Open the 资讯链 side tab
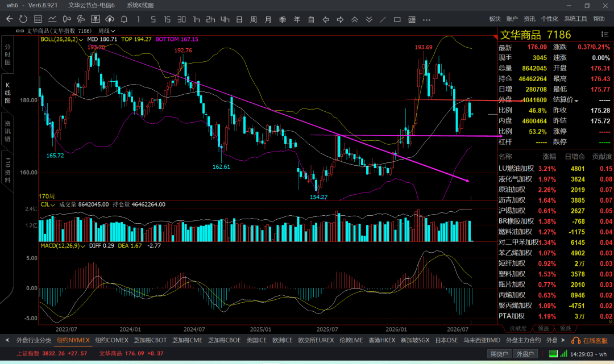 7,131
